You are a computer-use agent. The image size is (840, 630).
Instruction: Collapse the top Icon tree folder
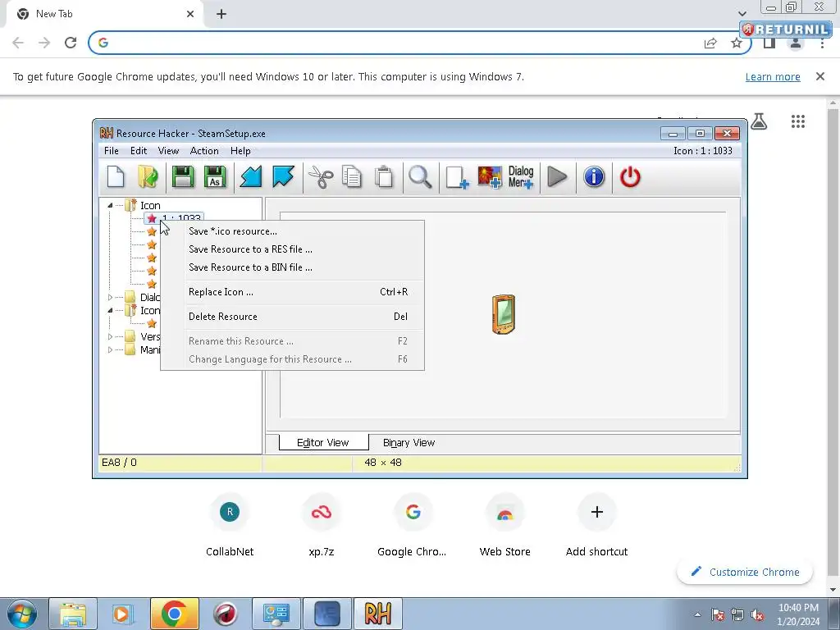[x=110, y=205]
